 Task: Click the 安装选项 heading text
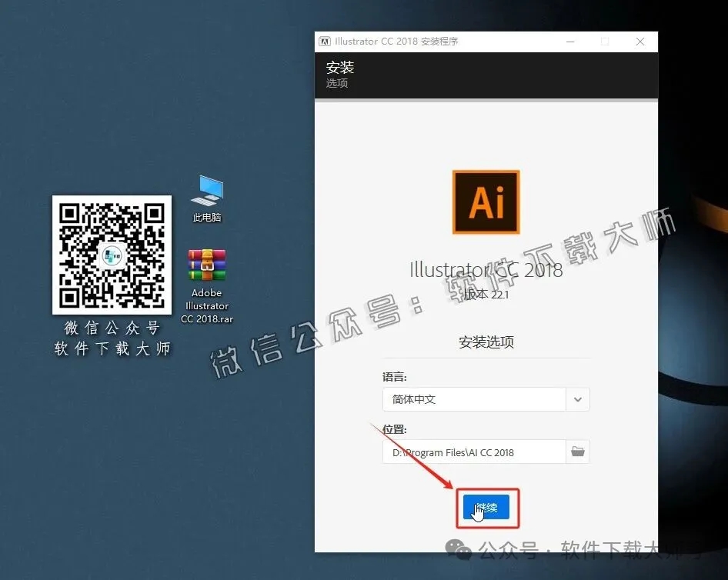(x=486, y=342)
